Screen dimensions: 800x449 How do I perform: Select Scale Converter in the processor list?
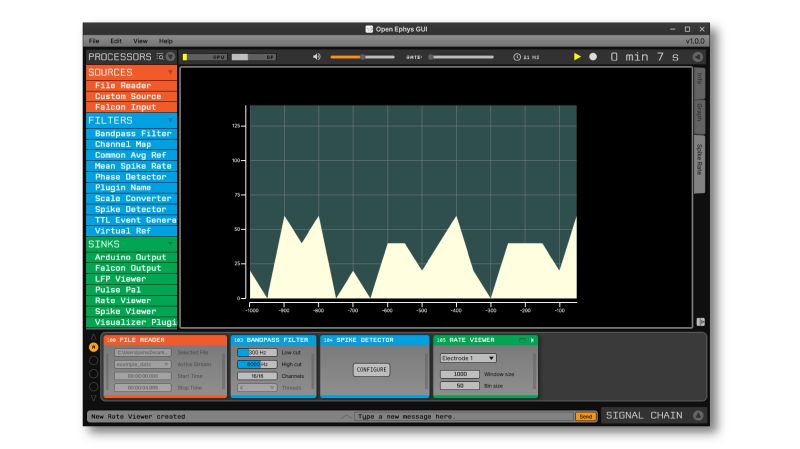pyautogui.click(x=132, y=198)
